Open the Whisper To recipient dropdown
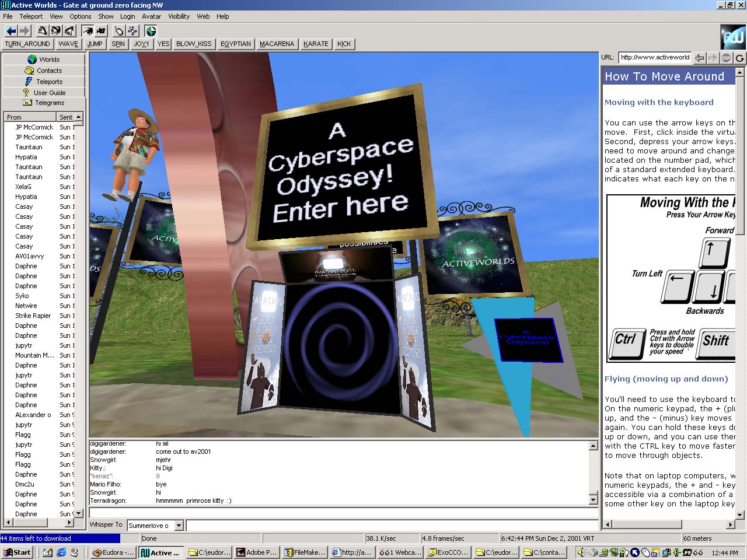The width and height of the screenshot is (747, 560). 179,526
